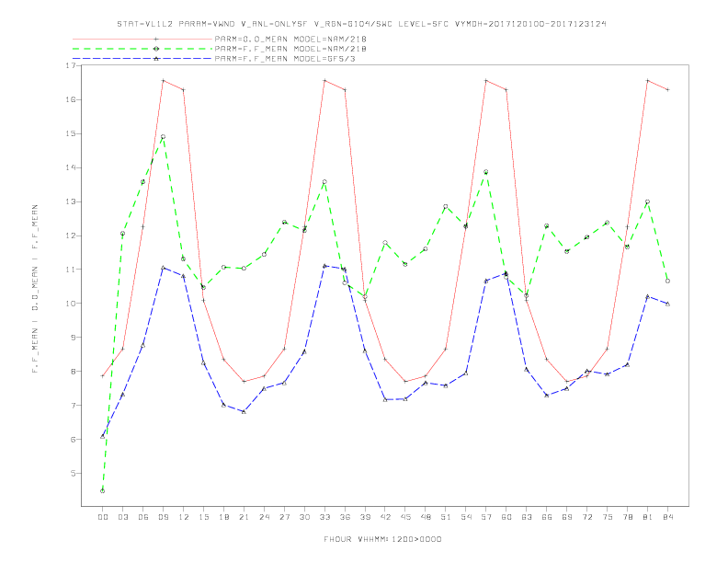Click x-axis tick label 12
This screenshot has width=728, height=563.
click(184, 517)
